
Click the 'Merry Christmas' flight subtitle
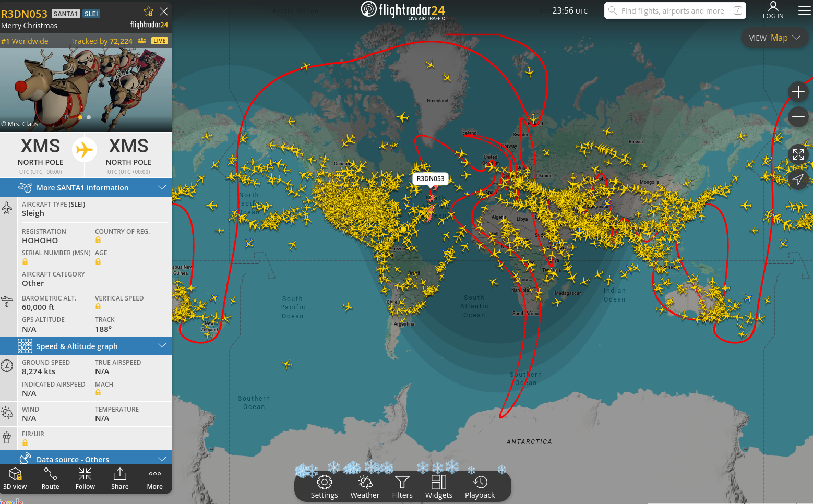(x=29, y=26)
